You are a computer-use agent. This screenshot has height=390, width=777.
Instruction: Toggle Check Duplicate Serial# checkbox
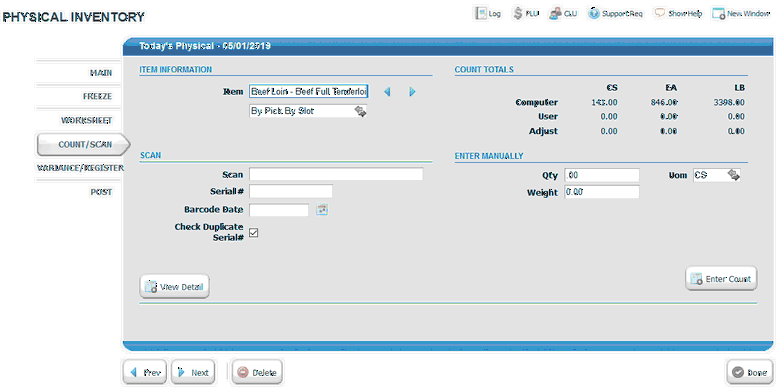254,232
